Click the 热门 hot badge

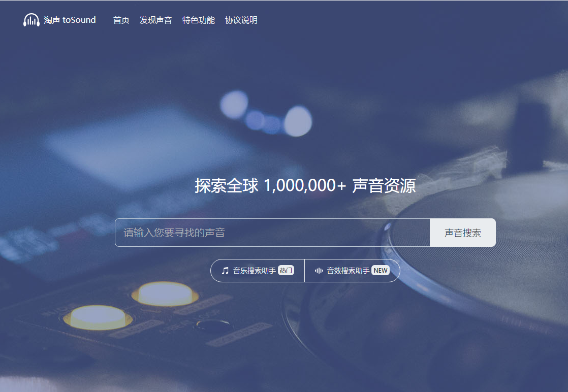pos(286,270)
